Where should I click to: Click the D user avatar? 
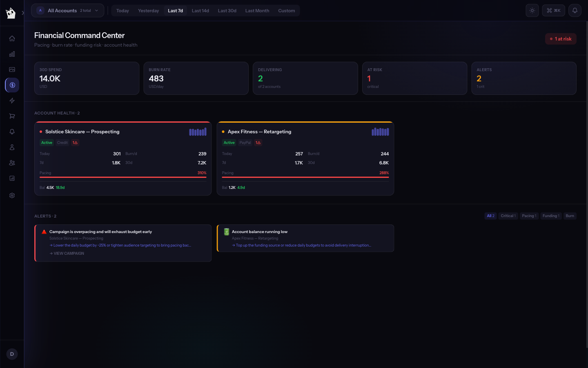point(12,354)
